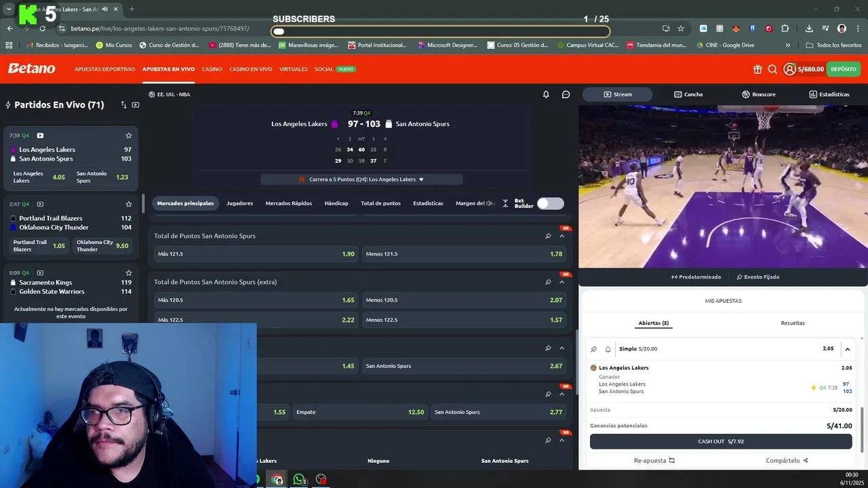Open browser extensions puzzle icon
The height and width of the screenshot is (488, 868).
tap(785, 28)
